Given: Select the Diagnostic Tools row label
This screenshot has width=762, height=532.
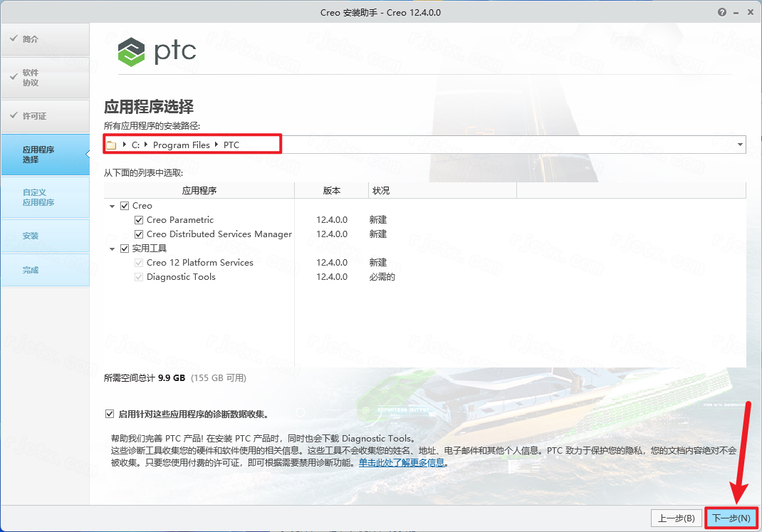Looking at the screenshot, I should 181,277.
